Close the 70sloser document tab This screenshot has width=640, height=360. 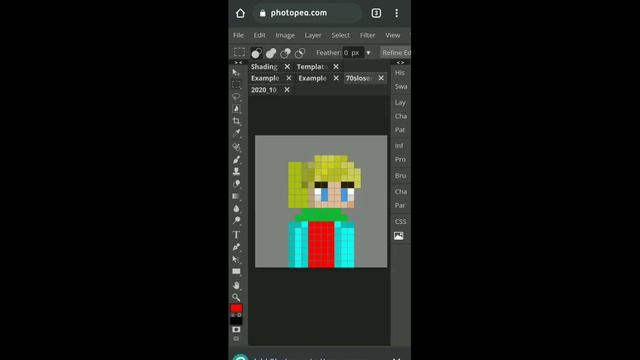(381, 78)
